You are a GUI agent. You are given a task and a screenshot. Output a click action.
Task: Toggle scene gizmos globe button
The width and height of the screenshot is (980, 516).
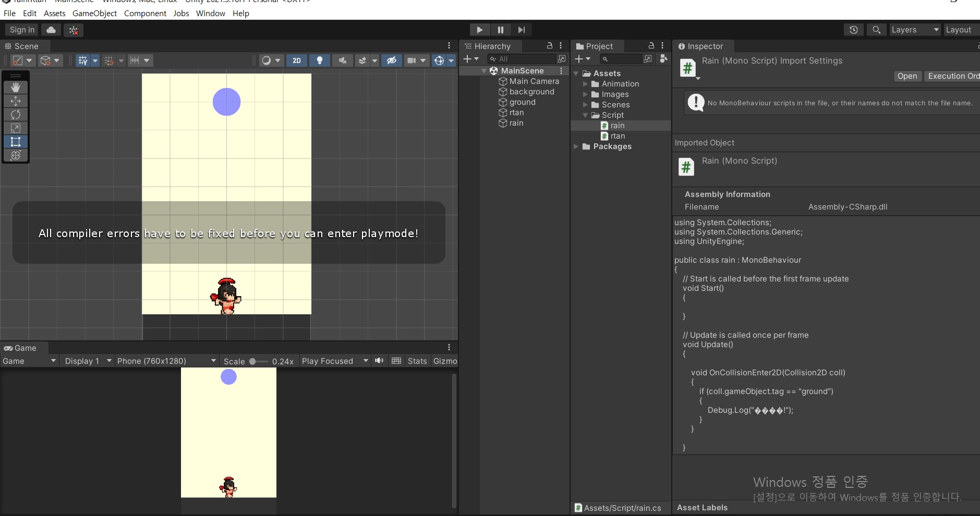[439, 60]
